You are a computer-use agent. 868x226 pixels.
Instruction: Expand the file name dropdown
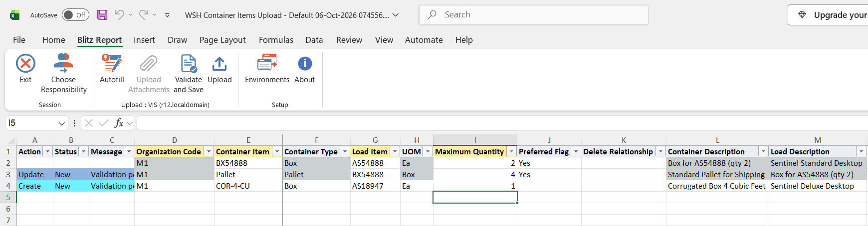tap(396, 15)
